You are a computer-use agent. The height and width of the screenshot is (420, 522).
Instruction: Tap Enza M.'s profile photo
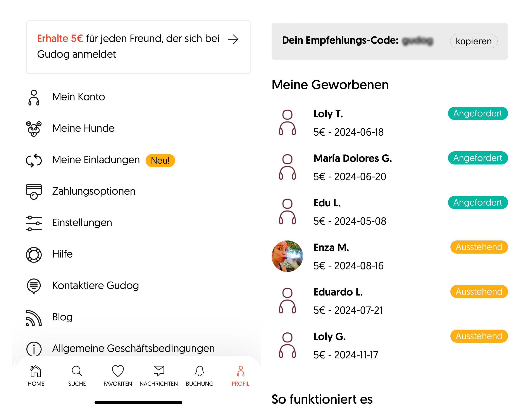coord(287,256)
